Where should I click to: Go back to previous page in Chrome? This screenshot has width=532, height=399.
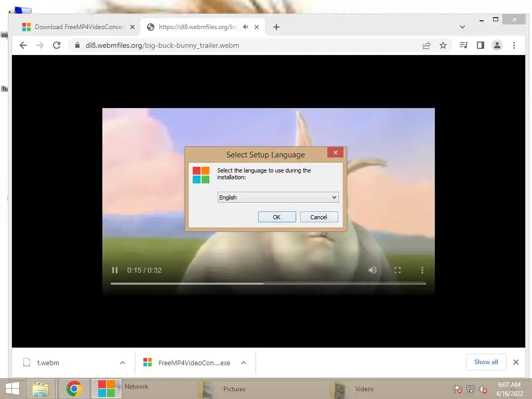pos(23,45)
